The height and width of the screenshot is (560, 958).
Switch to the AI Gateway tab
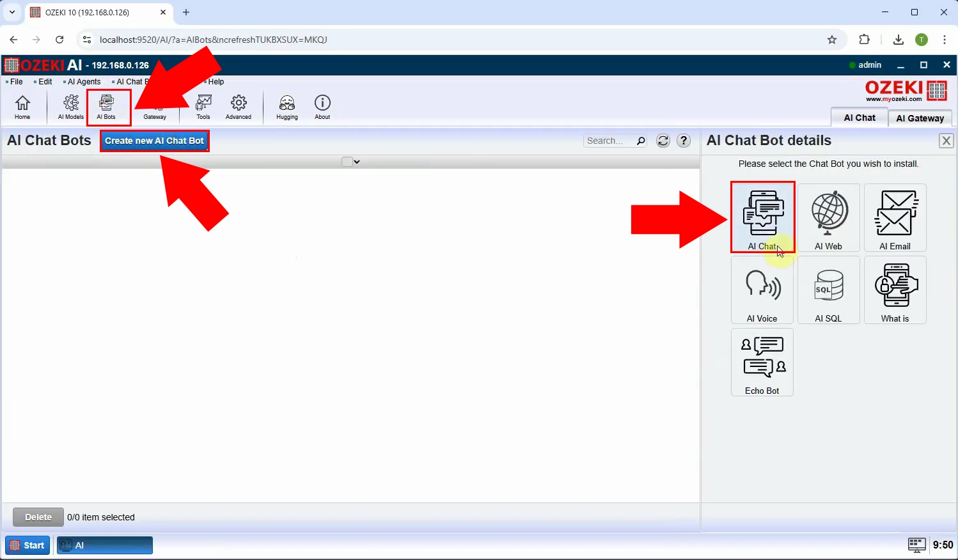click(920, 118)
